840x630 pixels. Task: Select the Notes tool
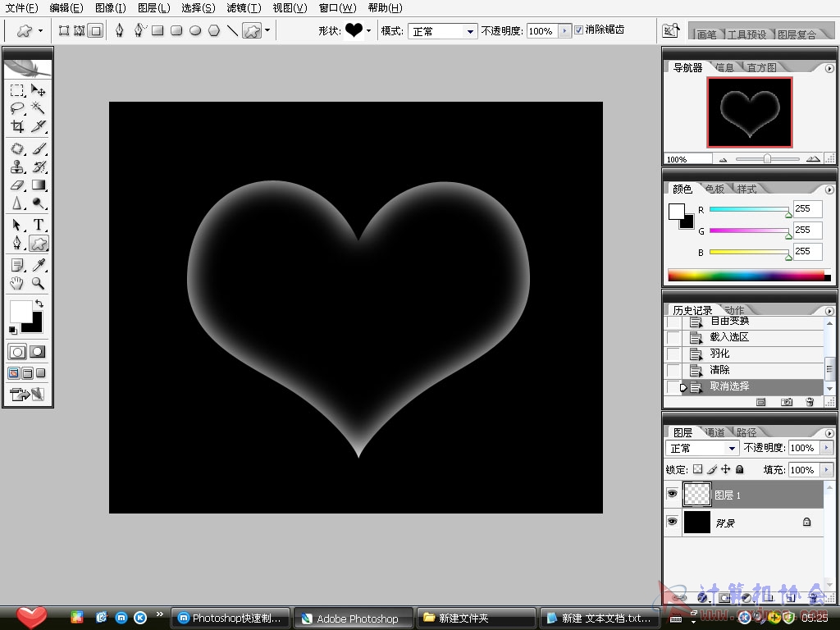[x=17, y=265]
